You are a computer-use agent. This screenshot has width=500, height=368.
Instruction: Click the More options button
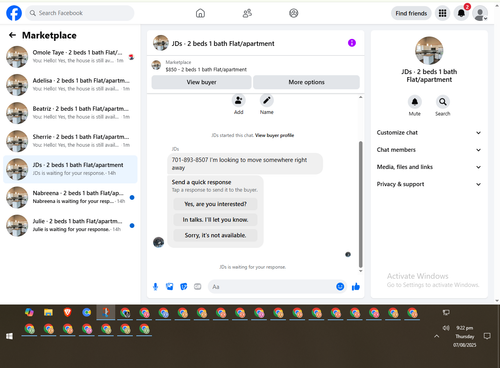click(x=306, y=82)
